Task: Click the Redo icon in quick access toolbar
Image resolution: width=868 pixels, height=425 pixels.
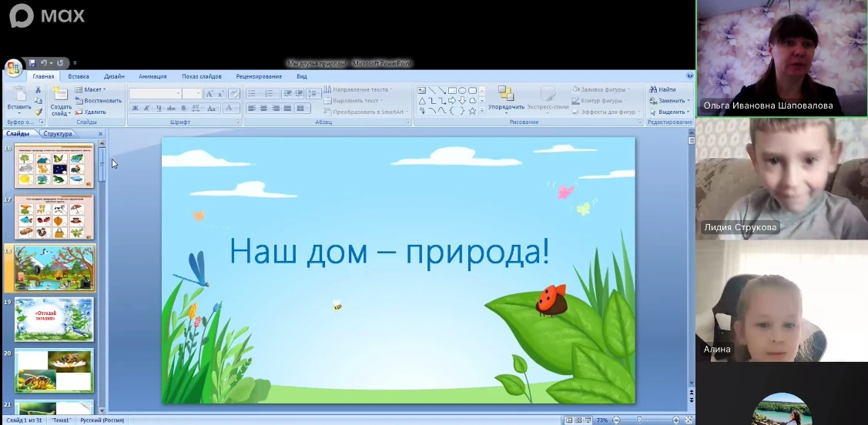Action: coord(60,63)
